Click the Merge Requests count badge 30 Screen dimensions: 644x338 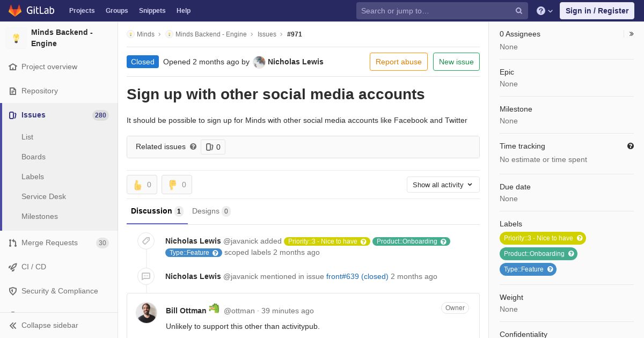coord(102,243)
